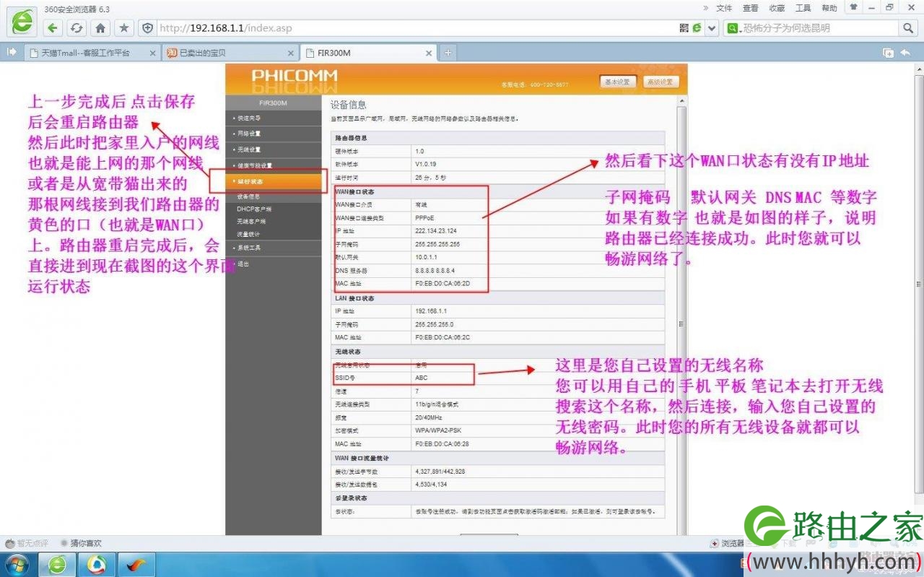Click the browser window vertical scrollbar
The height and width of the screenshot is (577, 924).
coord(918,284)
